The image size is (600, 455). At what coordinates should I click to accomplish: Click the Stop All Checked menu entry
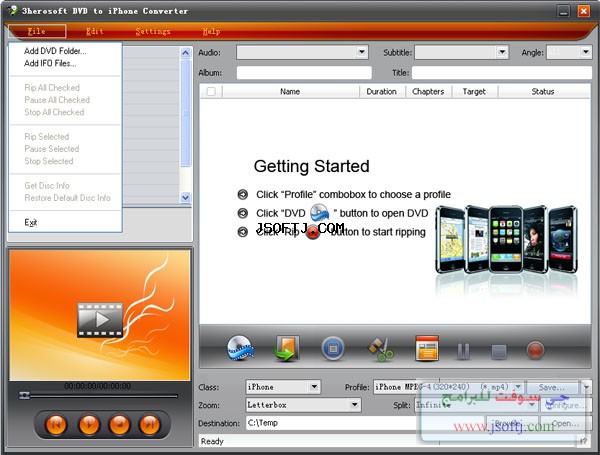(x=54, y=112)
